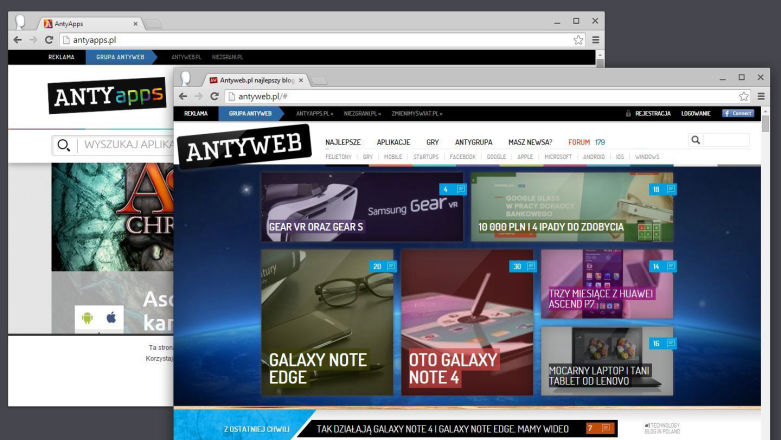Click ANTYWEB.PL in the AntyApps top bar
This screenshot has height=440, width=781.
[186, 57]
